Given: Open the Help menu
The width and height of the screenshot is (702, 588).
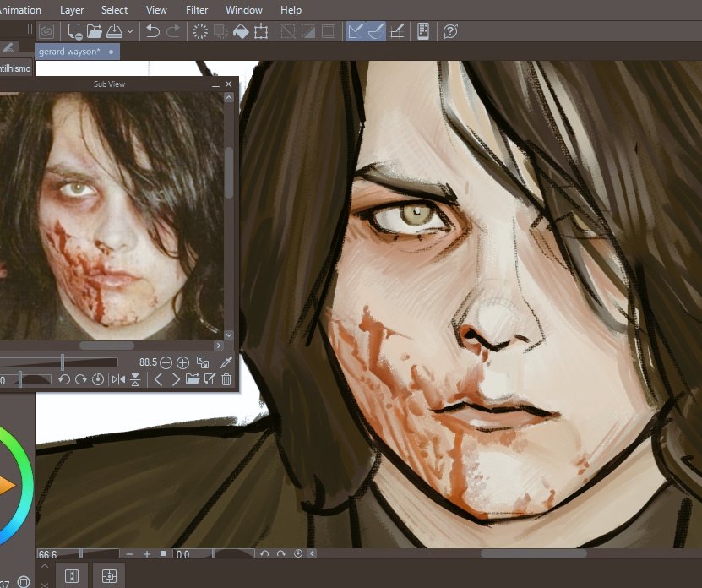Looking at the screenshot, I should click(291, 10).
